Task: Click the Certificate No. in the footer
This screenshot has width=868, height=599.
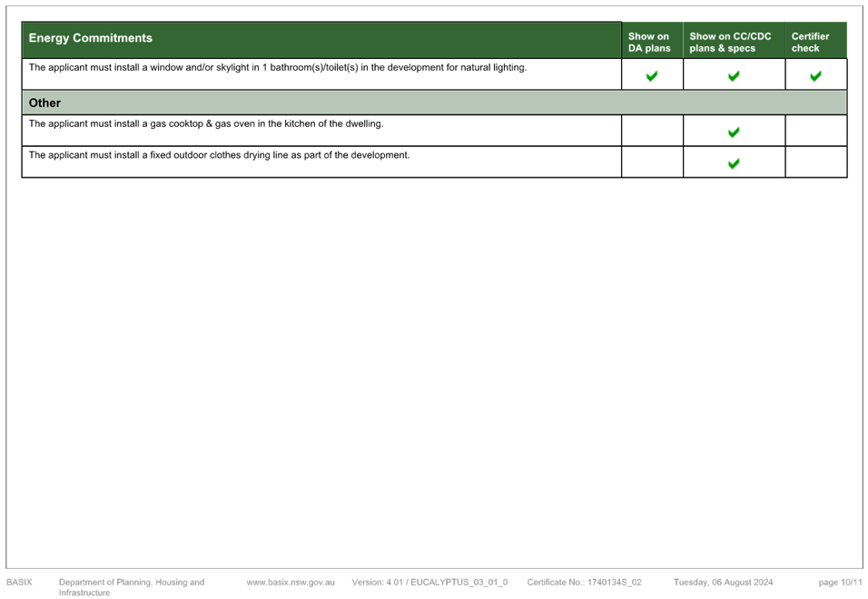Action: click(584, 583)
